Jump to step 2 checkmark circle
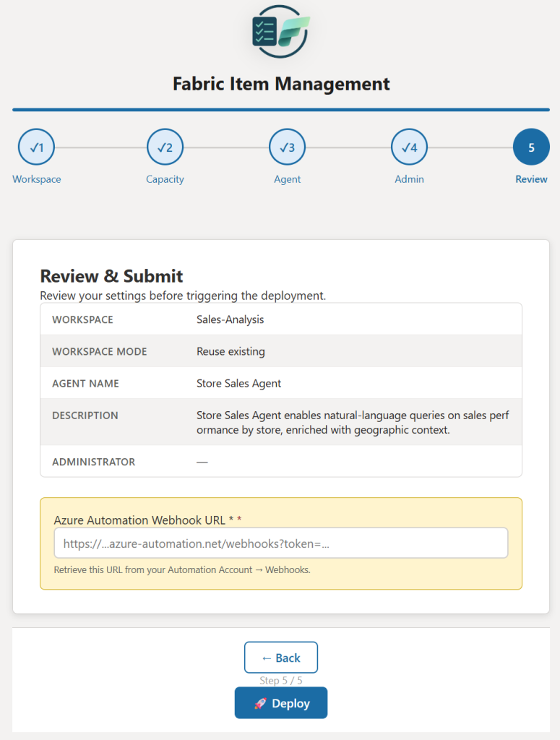 point(165,147)
